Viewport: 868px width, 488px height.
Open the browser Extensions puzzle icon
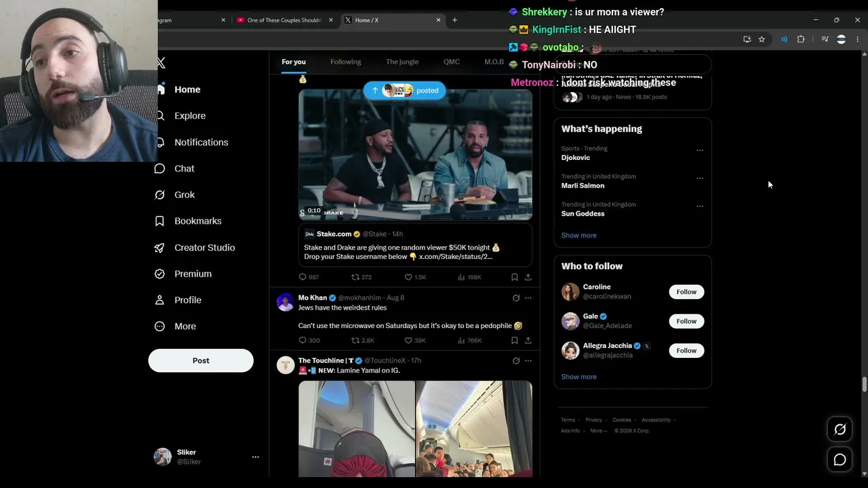801,39
